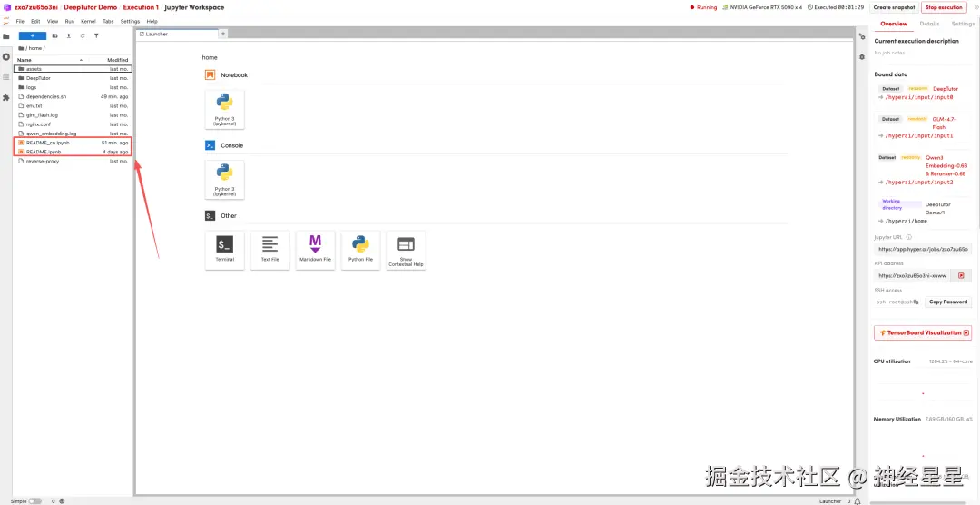Open the table of contents panel
The width and height of the screenshot is (980, 505).
pyautogui.click(x=6, y=77)
